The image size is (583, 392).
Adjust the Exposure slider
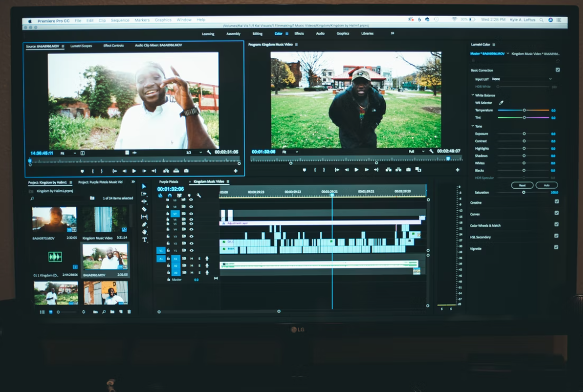point(524,134)
